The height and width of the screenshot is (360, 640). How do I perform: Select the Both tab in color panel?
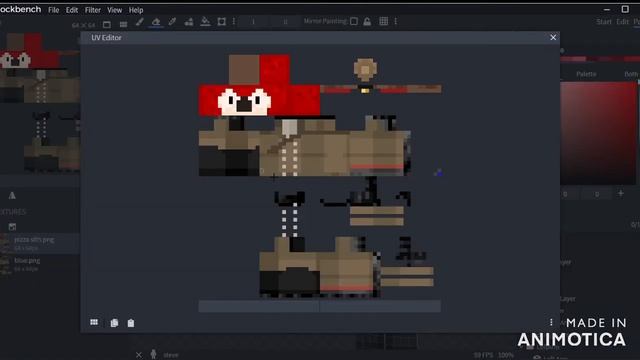631,74
